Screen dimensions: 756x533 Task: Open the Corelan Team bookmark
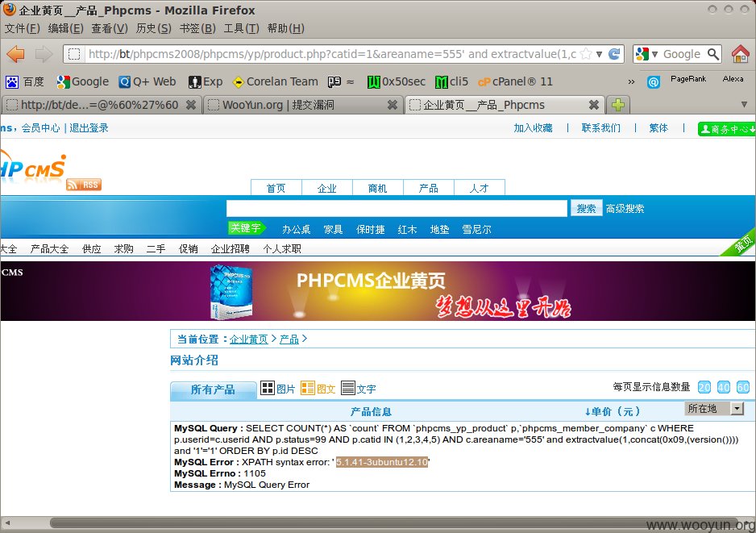276,82
